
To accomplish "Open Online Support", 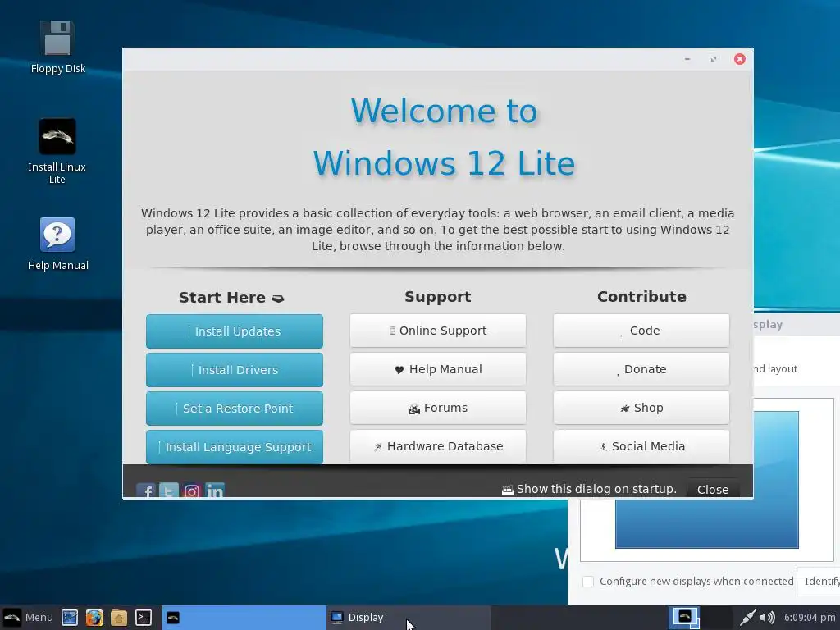I will [438, 331].
